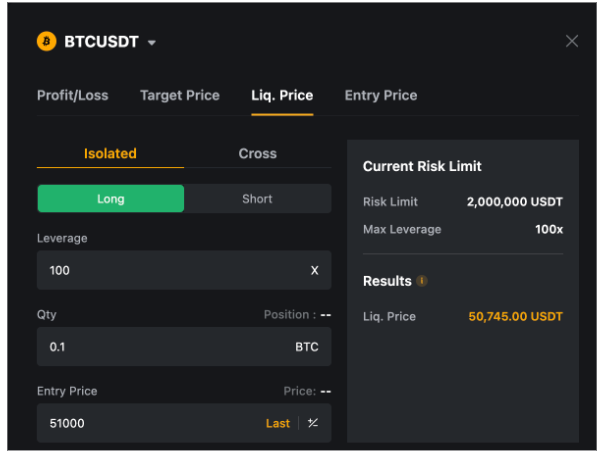Click the 2,000,000 USDT risk limit value
The image size is (602, 458).
pyautogui.click(x=514, y=201)
